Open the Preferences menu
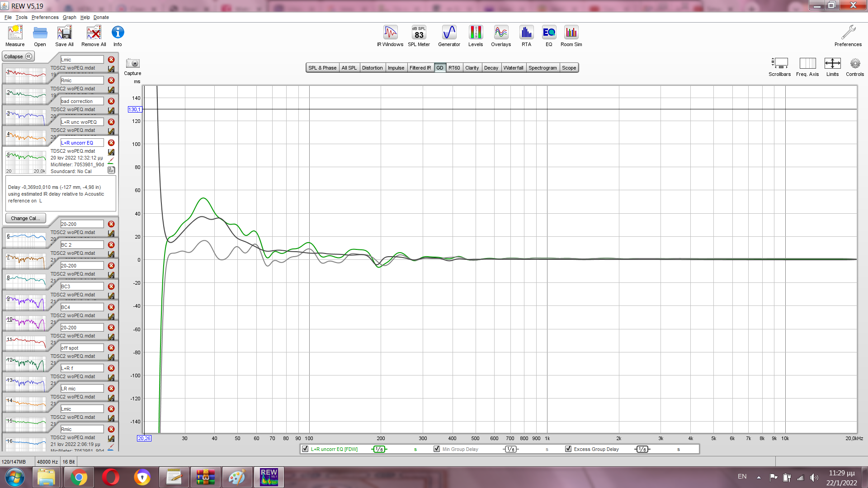The image size is (868, 488). 45,17
